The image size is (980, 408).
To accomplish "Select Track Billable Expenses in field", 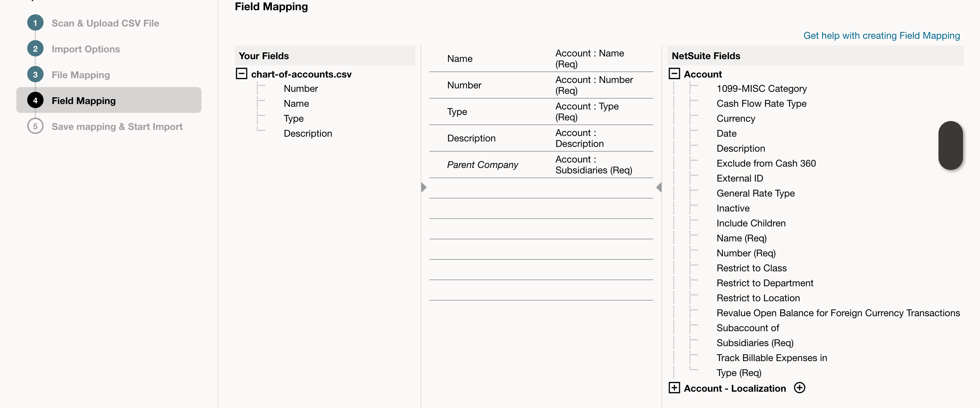I will coord(771,358).
